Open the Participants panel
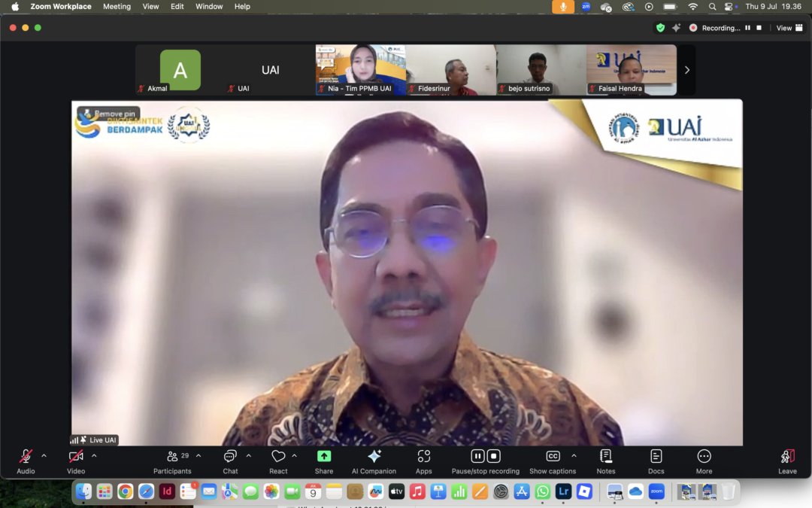The width and height of the screenshot is (812, 508). tap(172, 461)
